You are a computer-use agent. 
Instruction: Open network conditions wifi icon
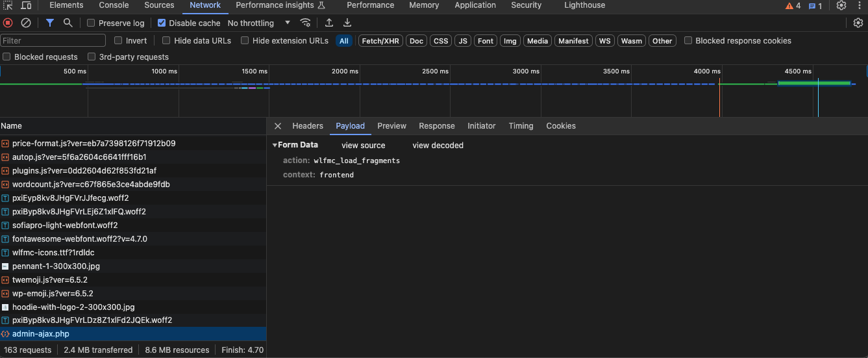click(305, 23)
